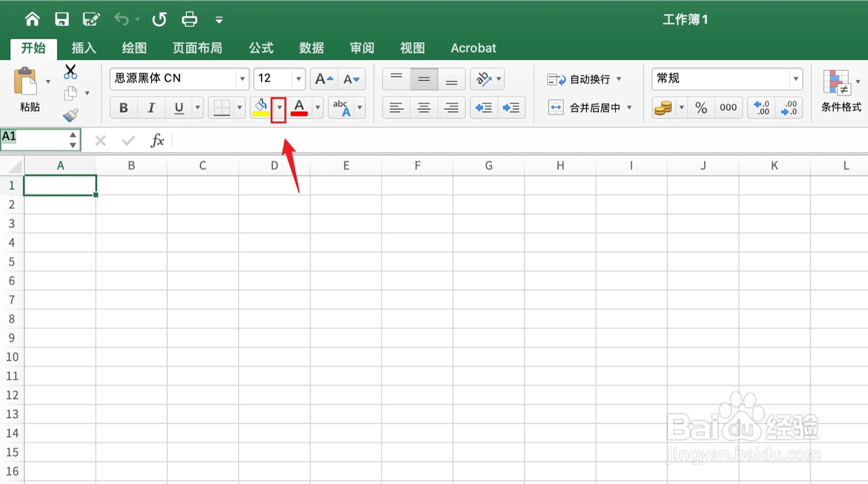Expand the borders dropdown arrow
This screenshot has width=868, height=484.
(240, 108)
